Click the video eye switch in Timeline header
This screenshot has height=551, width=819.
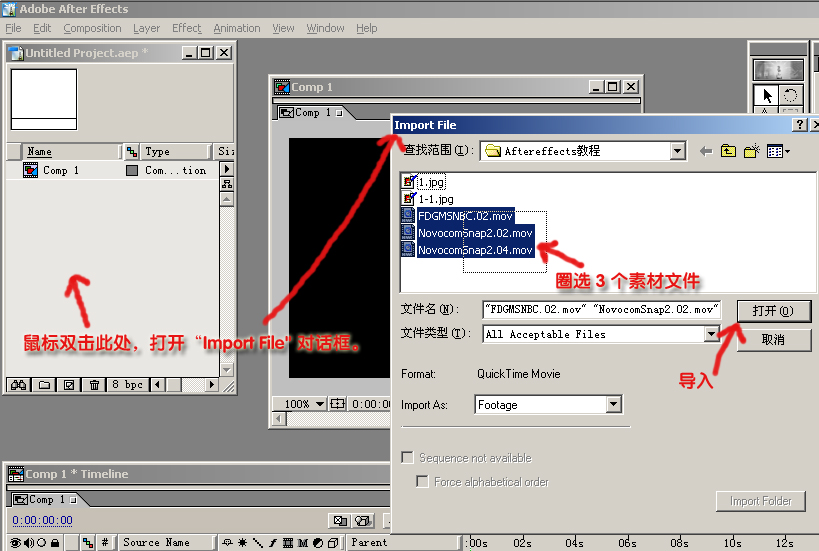[x=16, y=543]
